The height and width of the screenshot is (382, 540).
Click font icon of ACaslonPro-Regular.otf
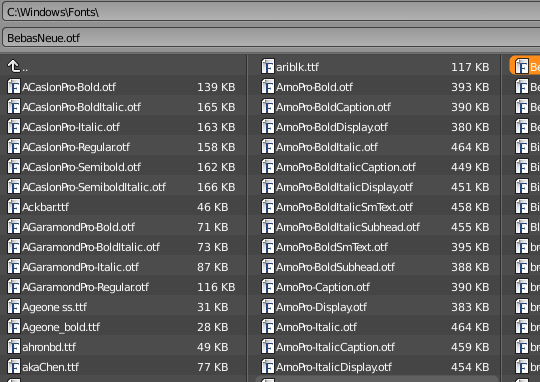pos(14,146)
